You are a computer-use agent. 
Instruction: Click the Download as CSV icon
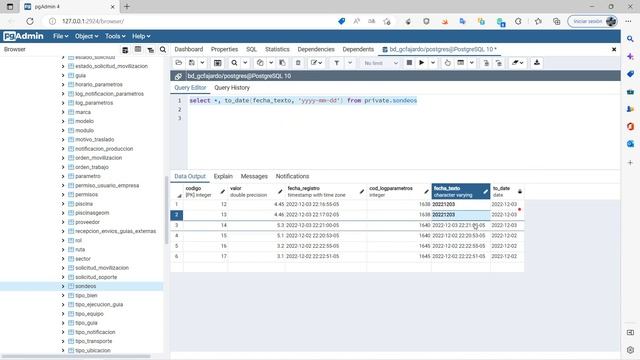537,63
